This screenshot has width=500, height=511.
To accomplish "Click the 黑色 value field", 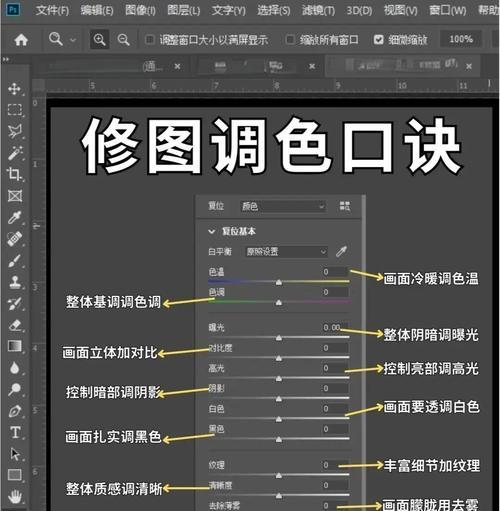I will tap(335, 429).
